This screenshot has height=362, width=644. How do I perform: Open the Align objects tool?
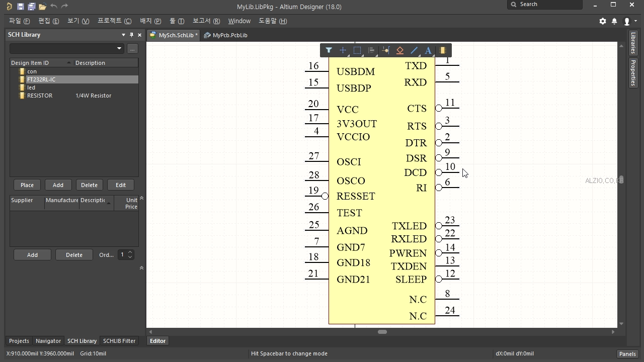[x=371, y=50]
